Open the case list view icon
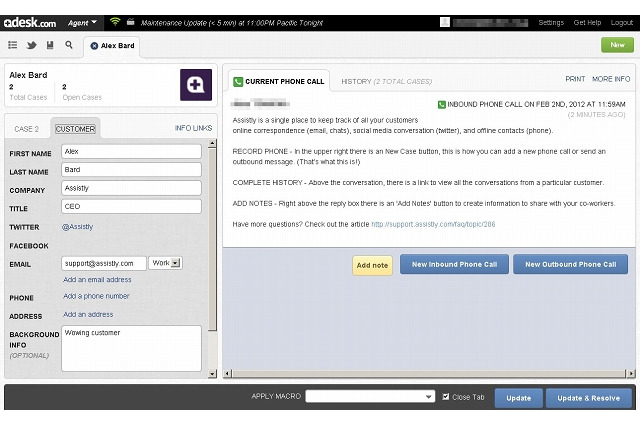 click(13, 45)
